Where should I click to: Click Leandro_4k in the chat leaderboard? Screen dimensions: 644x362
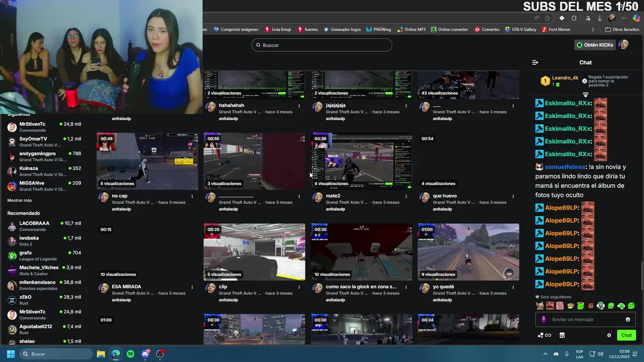coord(565,78)
